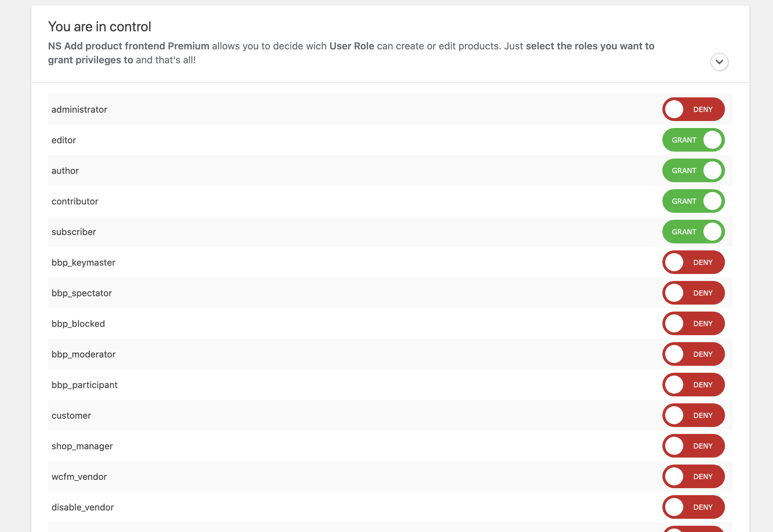Enable access for bbp_keymaster role
Screen dimensions: 773x532
click(693, 262)
